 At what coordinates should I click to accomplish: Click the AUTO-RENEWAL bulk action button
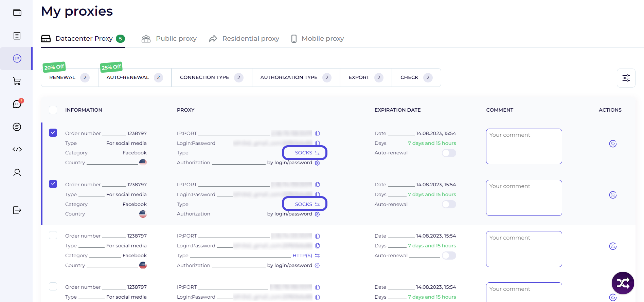pos(135,78)
